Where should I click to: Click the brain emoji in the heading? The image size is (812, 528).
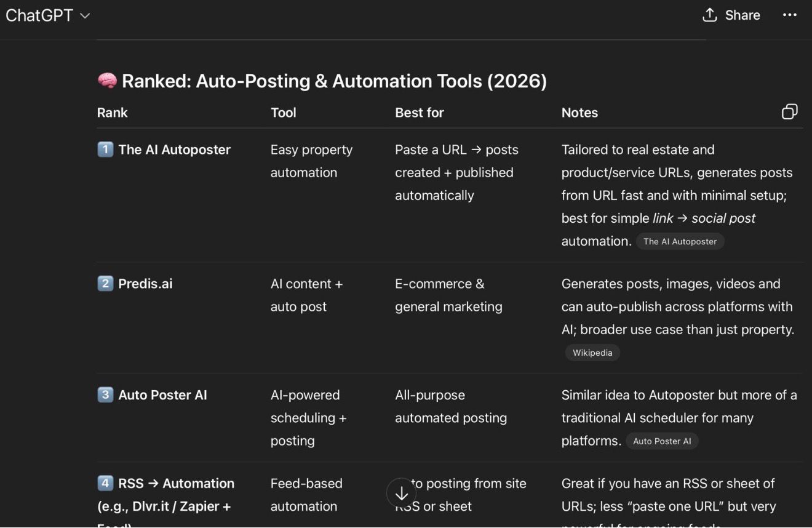click(107, 81)
